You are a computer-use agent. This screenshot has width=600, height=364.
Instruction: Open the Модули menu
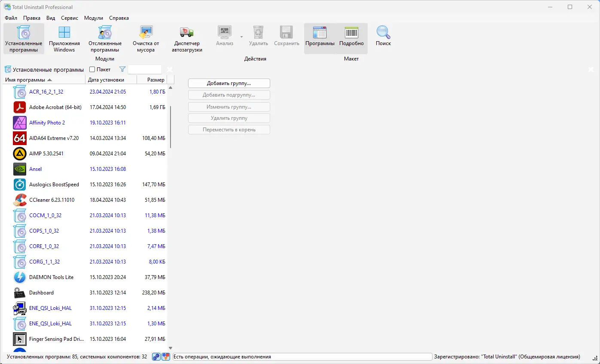(x=93, y=18)
